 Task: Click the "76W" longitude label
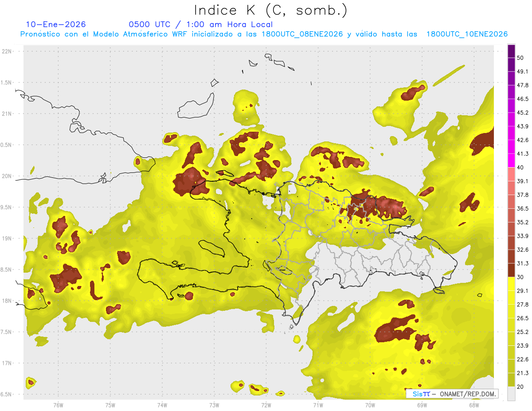58,405
